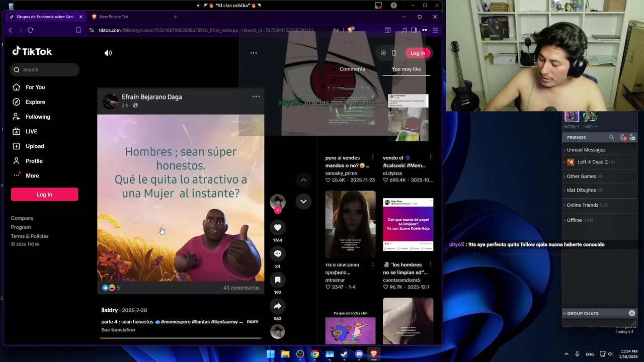Expand the More menu in sidebar
This screenshot has height=362, width=644.
pos(26,175)
